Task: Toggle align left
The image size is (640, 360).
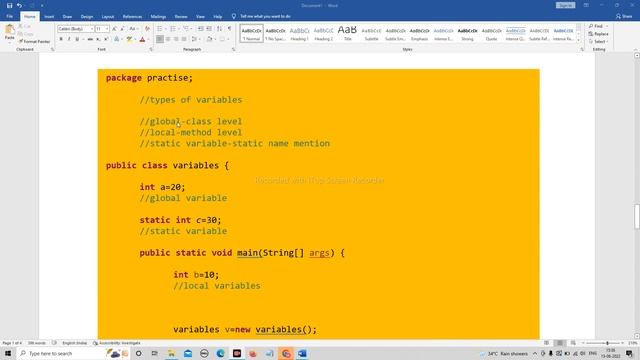Action: coord(160,39)
